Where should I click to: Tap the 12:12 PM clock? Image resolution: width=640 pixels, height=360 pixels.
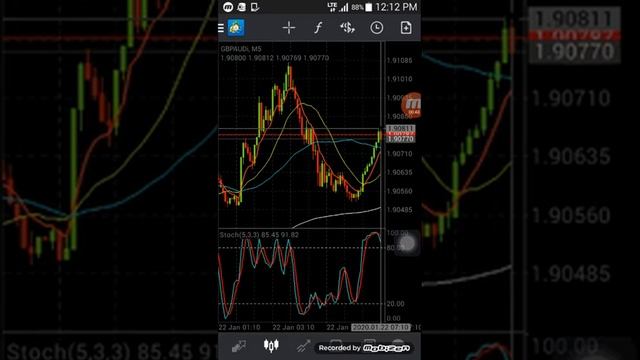(x=396, y=7)
